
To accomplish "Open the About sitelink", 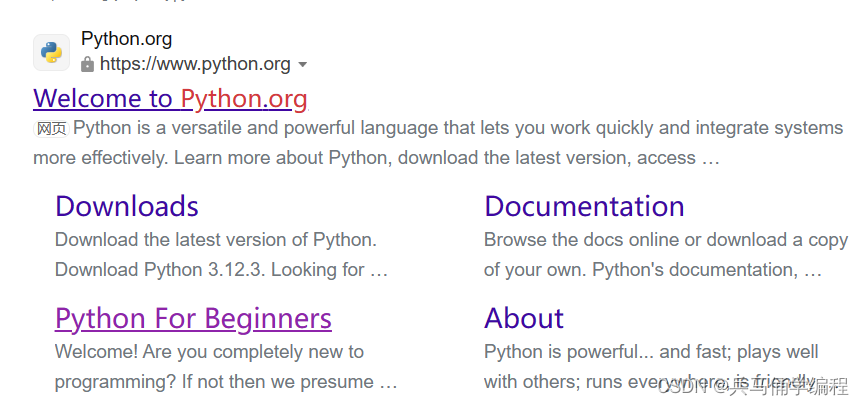I will click(524, 318).
